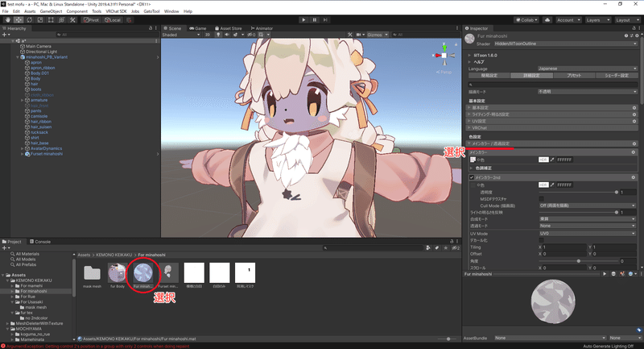Expand Furset minahoshi in the Hierarchy
Screen dimensions: 644x349
[x=23, y=154]
